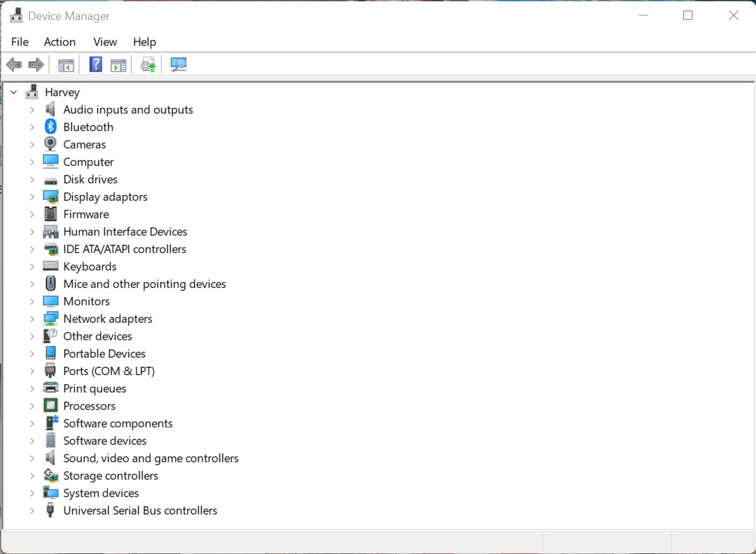The height and width of the screenshot is (554, 756).
Task: Click the Audio inputs and outputs speaker icon
Action: (x=50, y=110)
